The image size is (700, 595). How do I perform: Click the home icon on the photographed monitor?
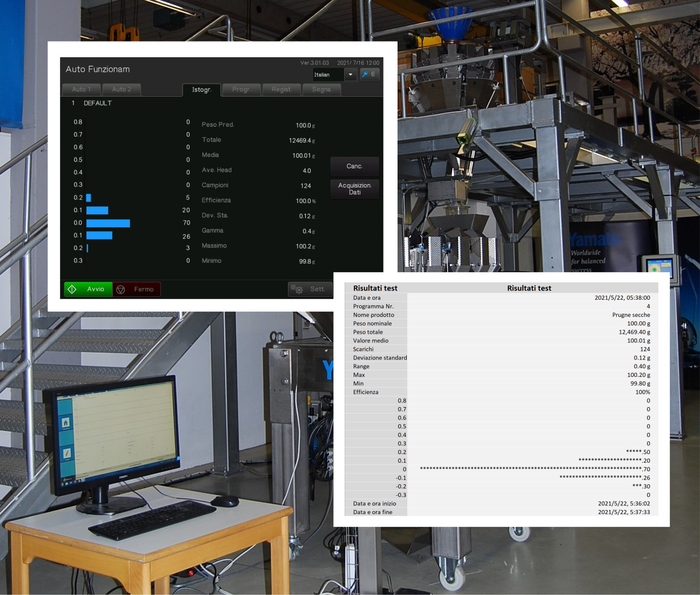coord(65,423)
